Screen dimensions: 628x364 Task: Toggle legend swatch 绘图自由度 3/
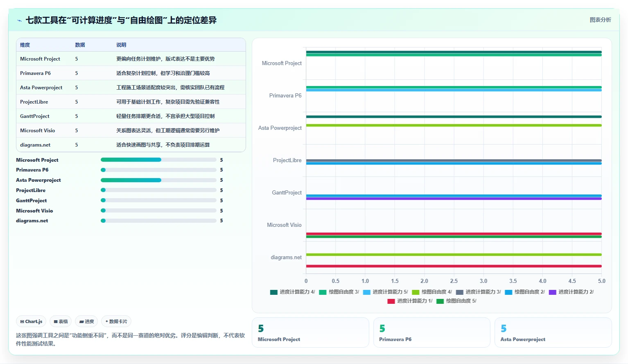click(323, 292)
